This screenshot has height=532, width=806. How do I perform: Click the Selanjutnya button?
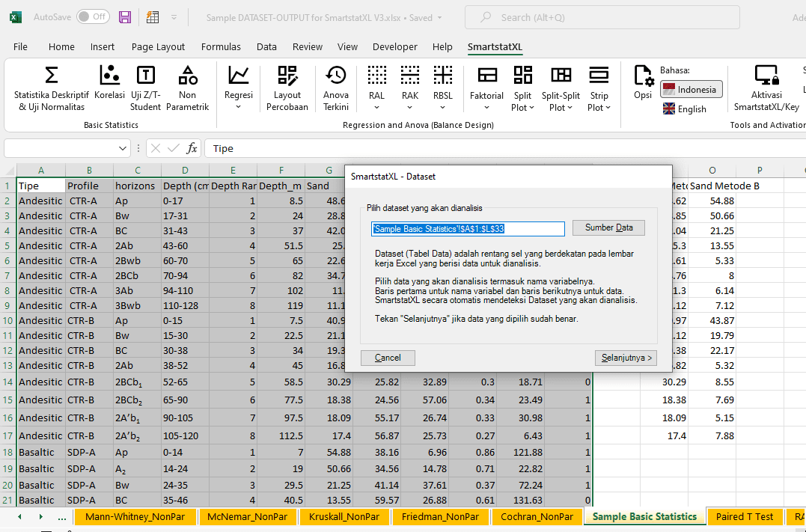tap(626, 358)
